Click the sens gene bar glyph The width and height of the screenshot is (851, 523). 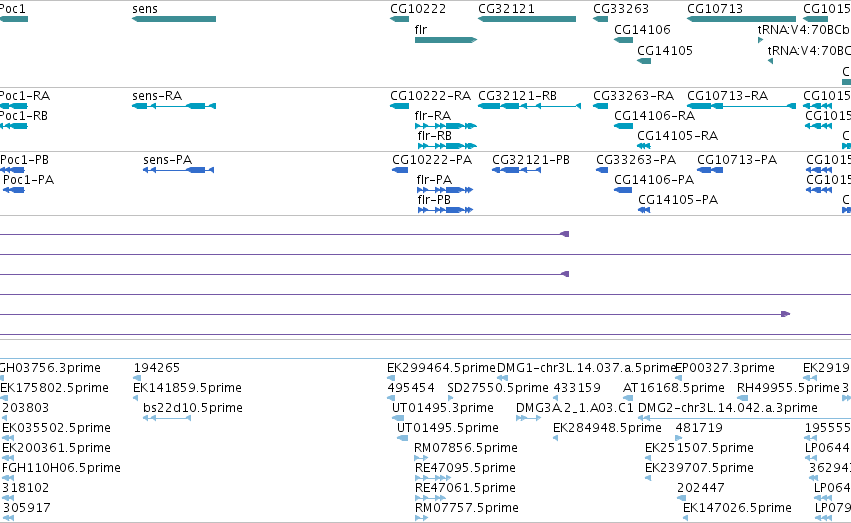[x=174, y=19]
